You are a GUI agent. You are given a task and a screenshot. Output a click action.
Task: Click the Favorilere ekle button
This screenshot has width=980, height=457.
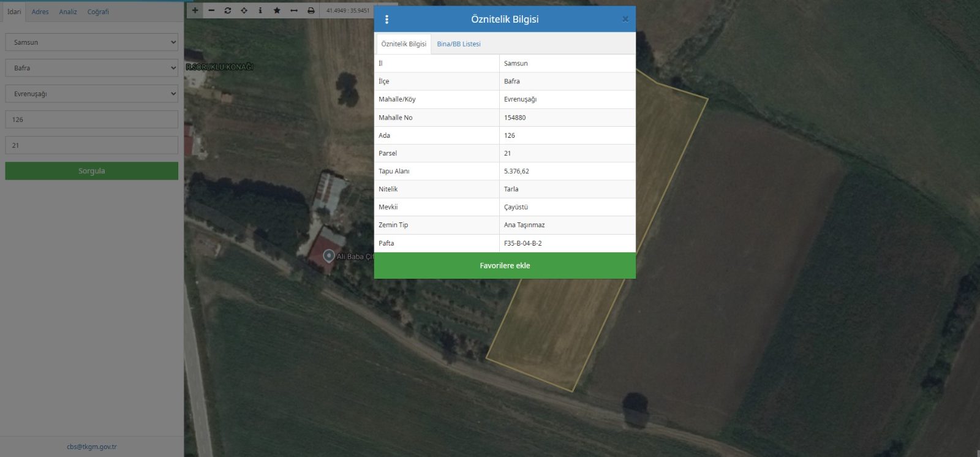[505, 265]
